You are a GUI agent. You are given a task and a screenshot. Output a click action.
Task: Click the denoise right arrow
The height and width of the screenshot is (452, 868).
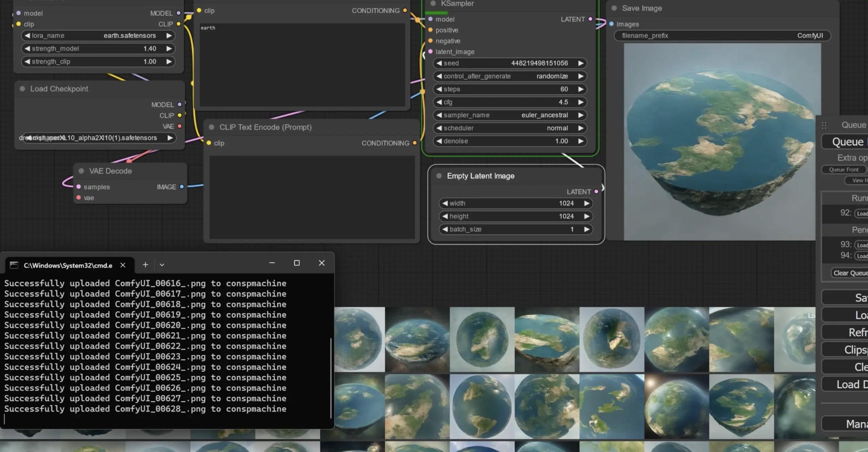(580, 141)
